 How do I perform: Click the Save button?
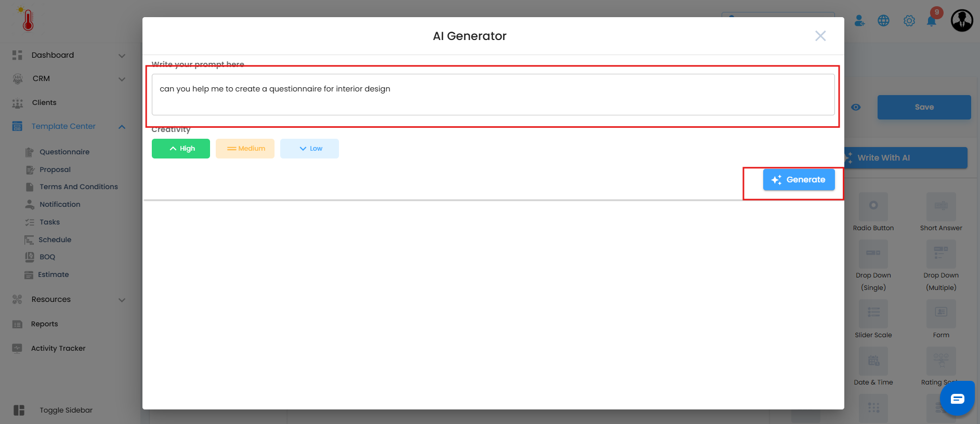pos(924,107)
